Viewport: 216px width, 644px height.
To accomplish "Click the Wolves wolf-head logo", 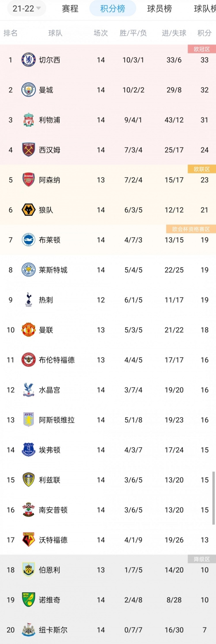I will pos(29,210).
